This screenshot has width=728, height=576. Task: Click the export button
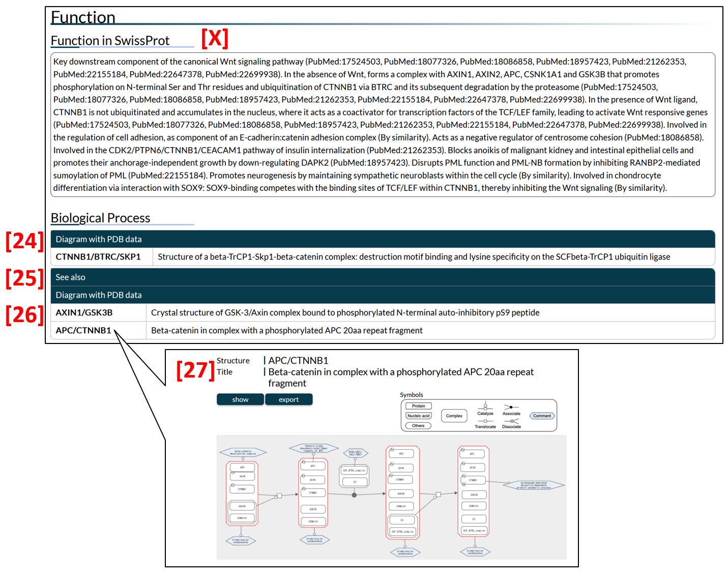tap(288, 399)
